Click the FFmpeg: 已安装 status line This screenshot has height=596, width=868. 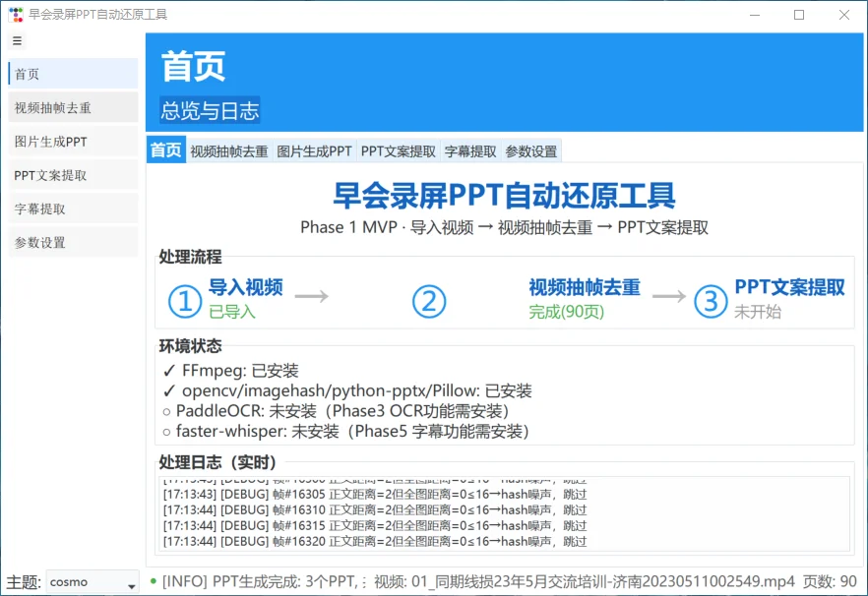coord(231,371)
